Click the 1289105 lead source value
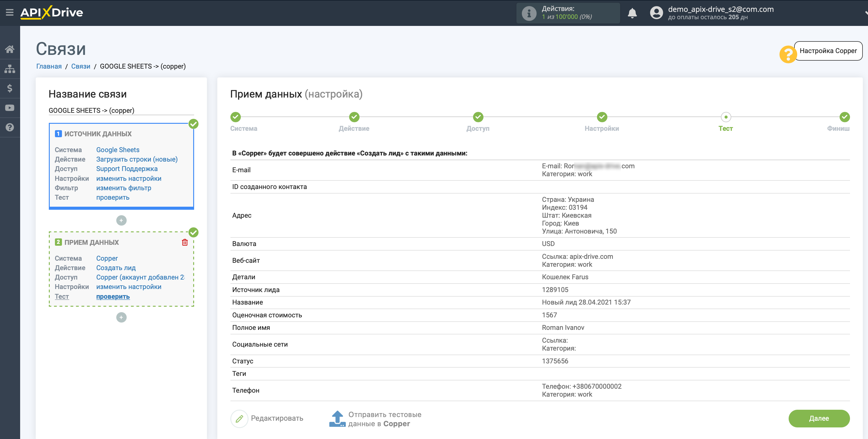Image resolution: width=868 pixels, height=439 pixels. point(555,290)
